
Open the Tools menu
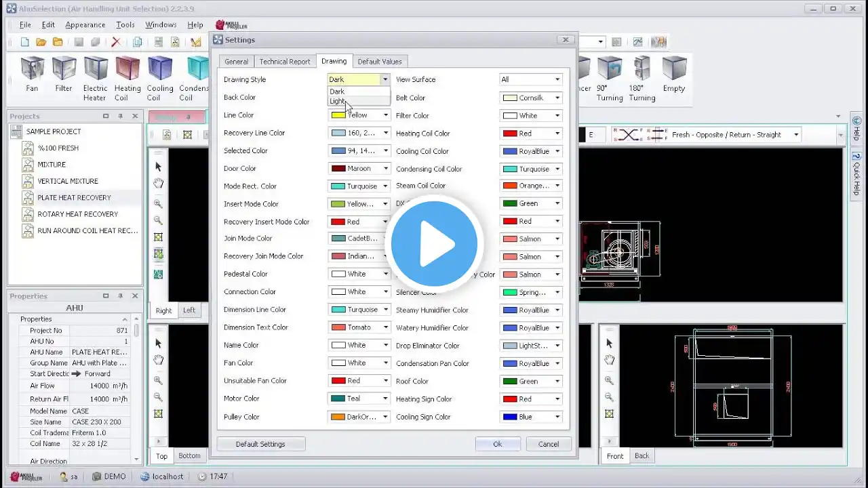[125, 25]
